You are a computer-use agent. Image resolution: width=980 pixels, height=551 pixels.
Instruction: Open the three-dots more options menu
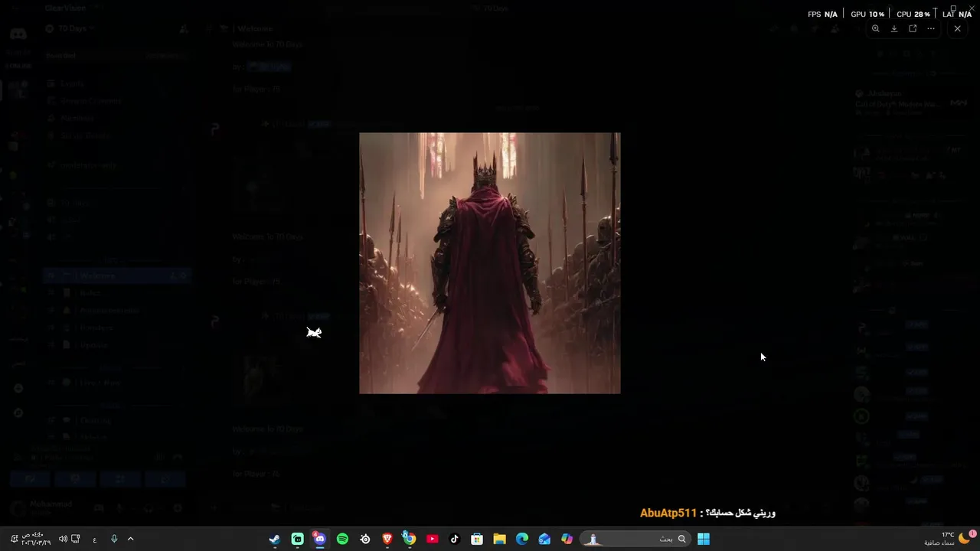pos(931,29)
